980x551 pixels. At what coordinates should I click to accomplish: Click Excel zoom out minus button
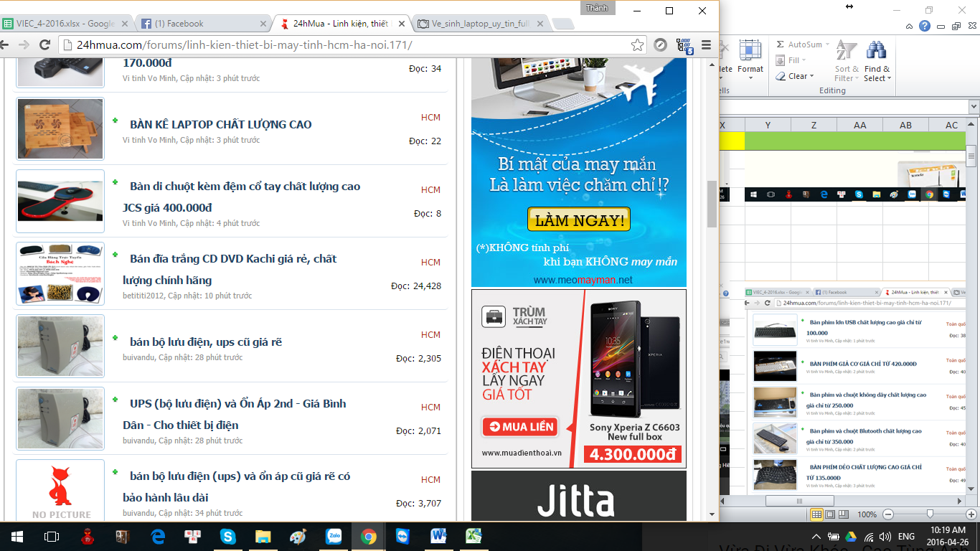pyautogui.click(x=888, y=514)
